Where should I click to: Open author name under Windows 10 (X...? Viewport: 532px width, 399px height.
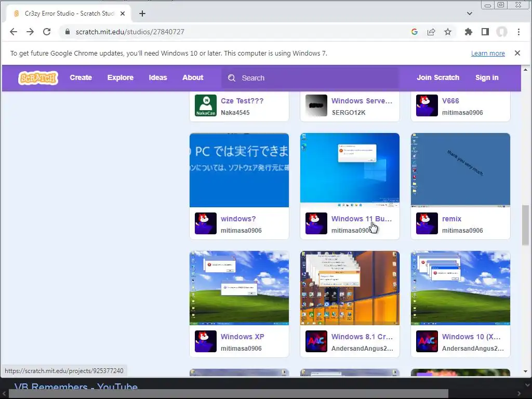point(473,349)
